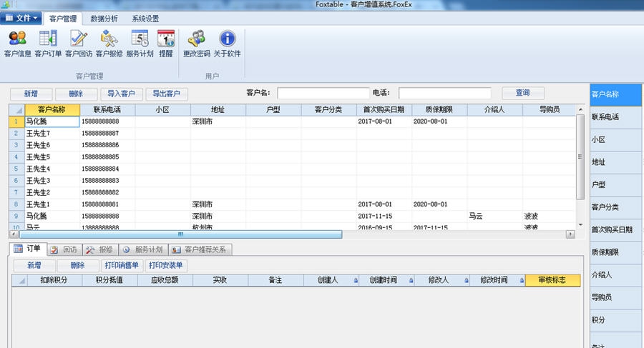This screenshot has width=644, height=348.
Task: Click the 客户名称 column header in customer table
Action: [x=52, y=109]
